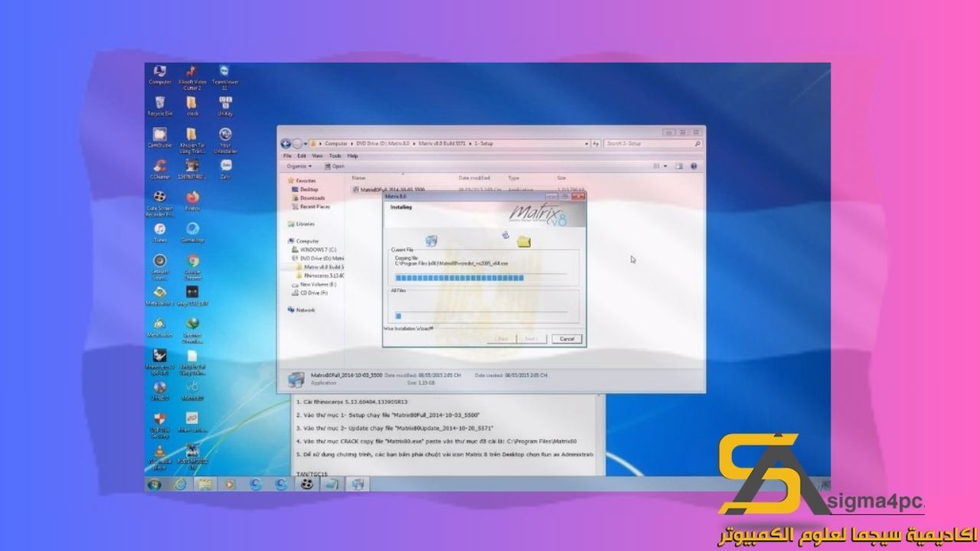The image size is (980, 551).
Task: Select Network in the navigation pane
Action: 301,310
